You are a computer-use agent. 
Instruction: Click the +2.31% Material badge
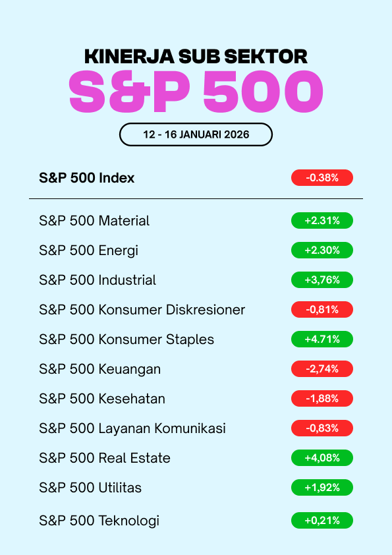point(322,221)
